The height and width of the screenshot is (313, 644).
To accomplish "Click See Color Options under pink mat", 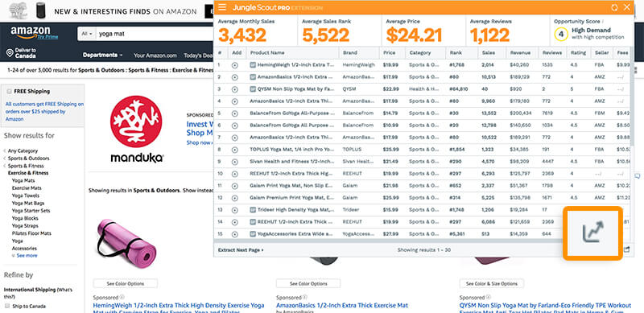I will [126, 283].
